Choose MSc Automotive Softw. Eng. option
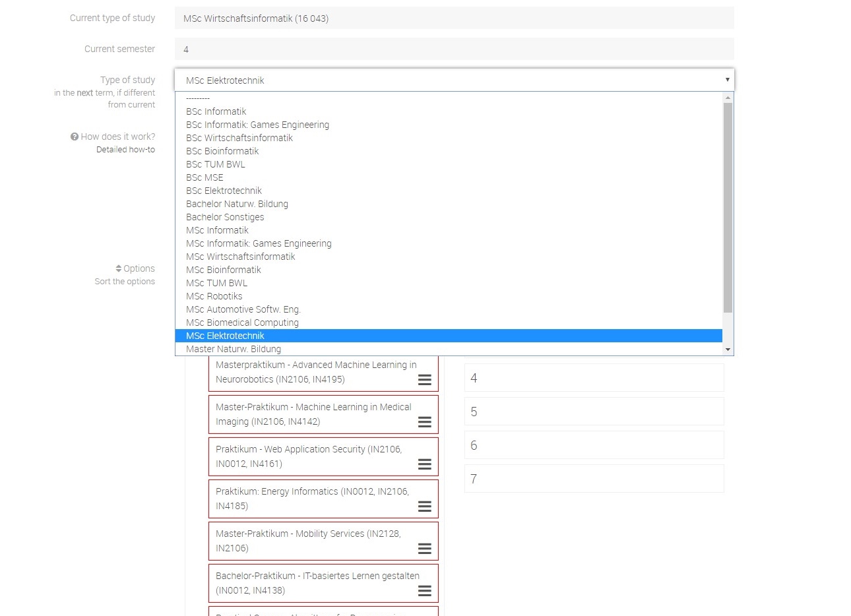This screenshot has width=851, height=616. [x=449, y=309]
